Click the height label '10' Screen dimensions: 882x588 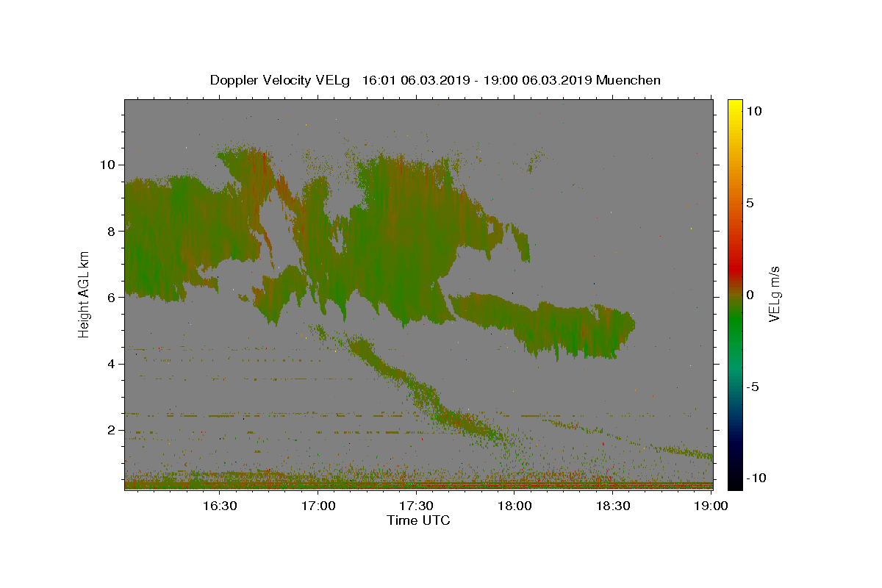coord(108,165)
